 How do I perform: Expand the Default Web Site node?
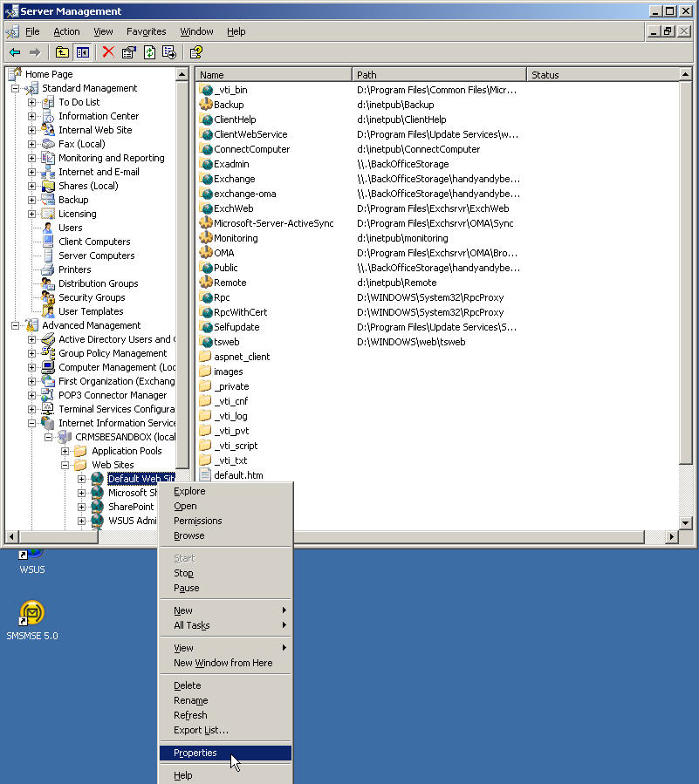[x=81, y=479]
